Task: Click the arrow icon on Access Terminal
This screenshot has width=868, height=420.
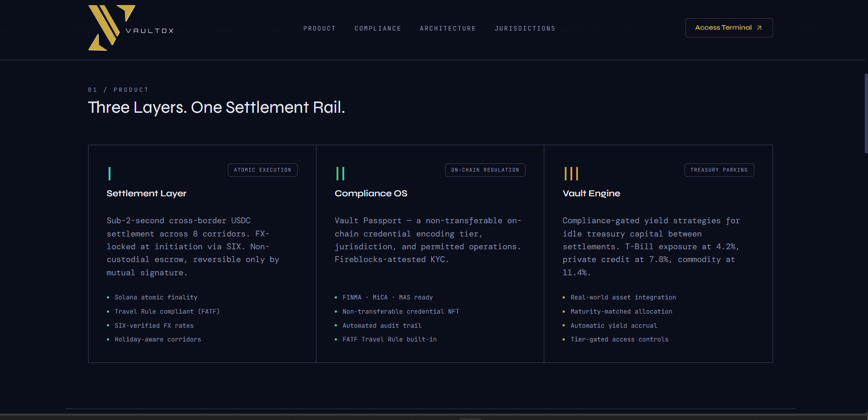Action: [x=758, y=27]
